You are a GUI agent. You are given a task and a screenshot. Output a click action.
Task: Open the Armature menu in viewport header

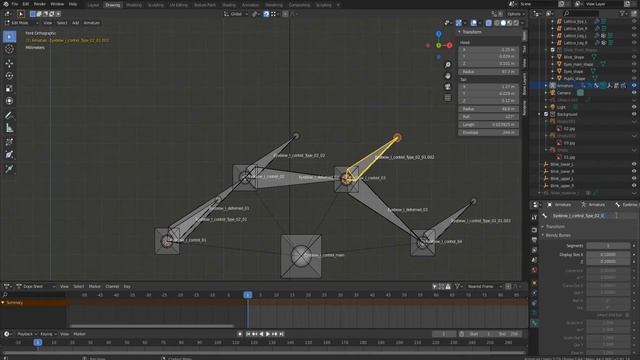coord(91,23)
